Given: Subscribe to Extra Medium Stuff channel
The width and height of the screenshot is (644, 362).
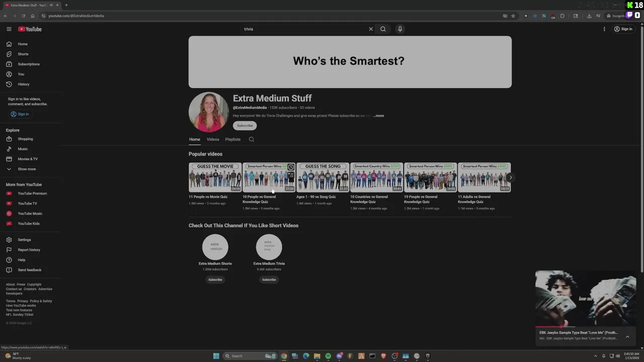Looking at the screenshot, I should pyautogui.click(x=245, y=126).
